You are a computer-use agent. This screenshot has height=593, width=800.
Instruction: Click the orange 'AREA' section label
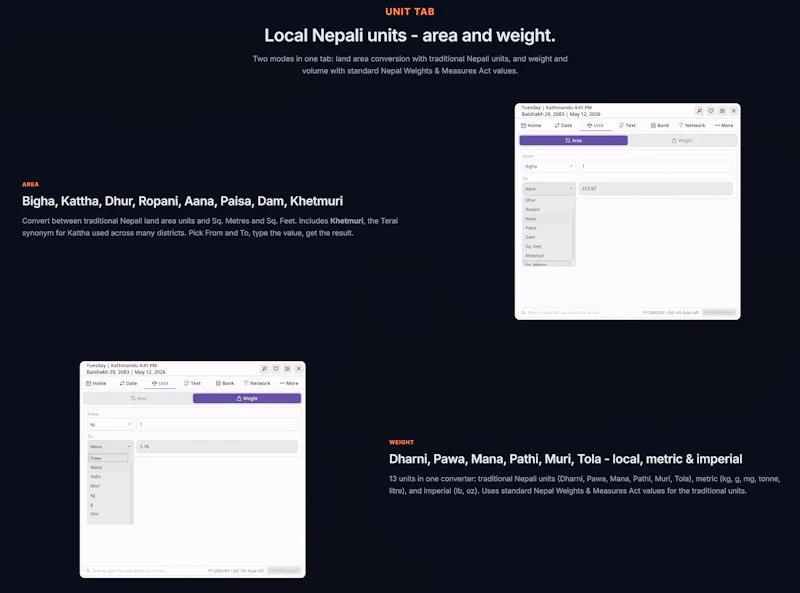point(30,184)
